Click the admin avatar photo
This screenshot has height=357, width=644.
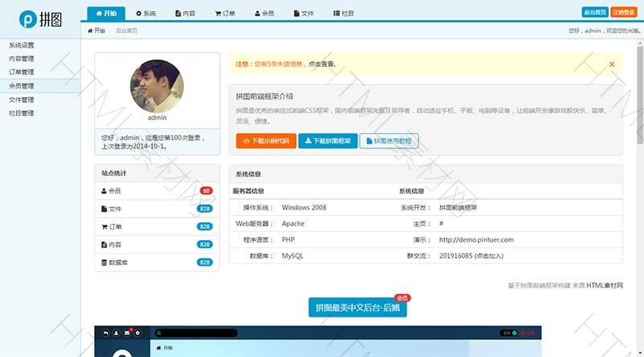tap(157, 85)
